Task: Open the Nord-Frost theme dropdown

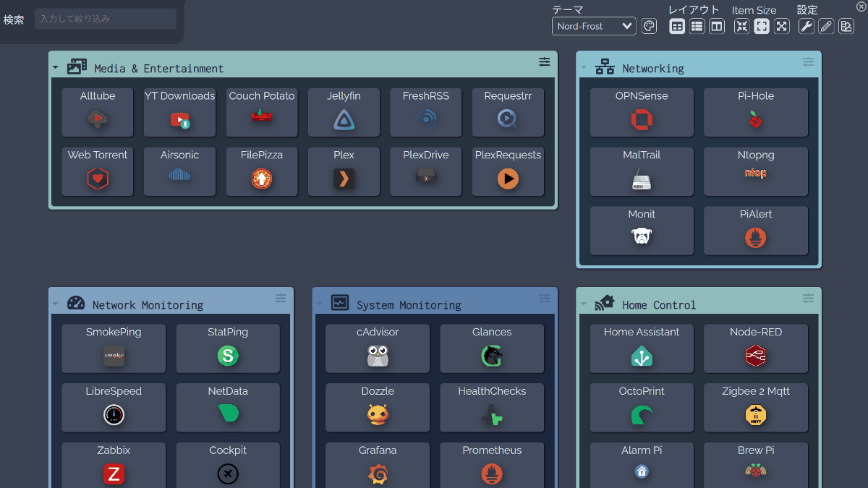Action: click(593, 26)
